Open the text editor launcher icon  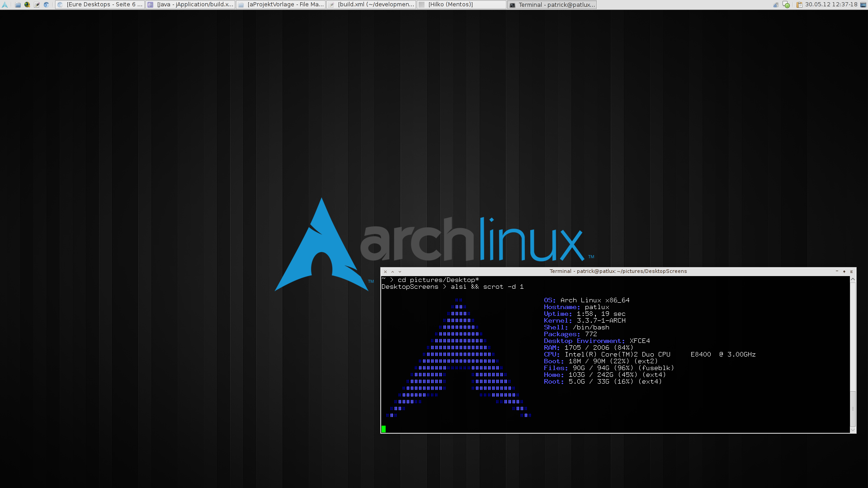click(x=37, y=5)
